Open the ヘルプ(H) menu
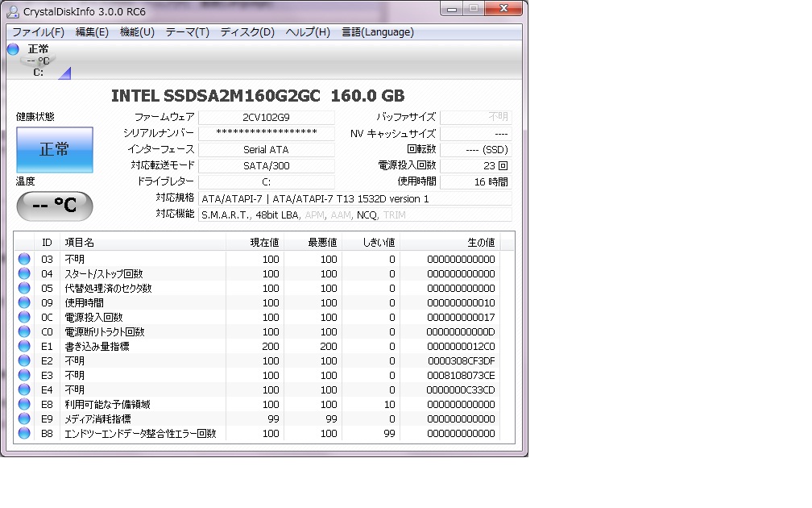The width and height of the screenshot is (812, 508). point(308,32)
